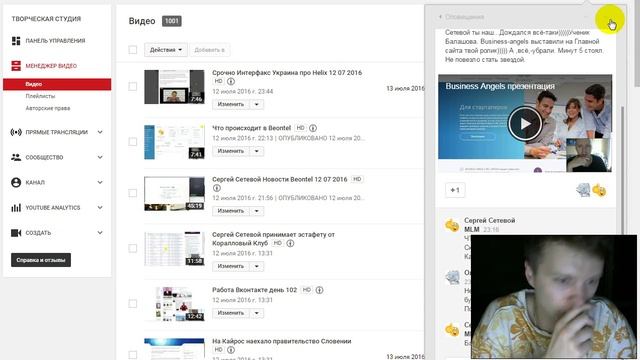The width and height of the screenshot is (640, 360).
Task: Select Видео in the sidebar
Action: (x=57, y=84)
